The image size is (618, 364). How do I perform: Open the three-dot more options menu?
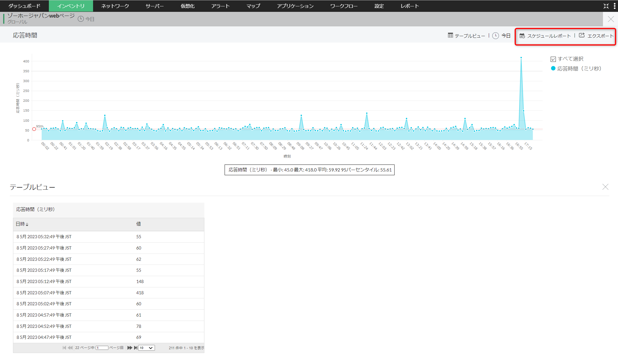(x=615, y=6)
